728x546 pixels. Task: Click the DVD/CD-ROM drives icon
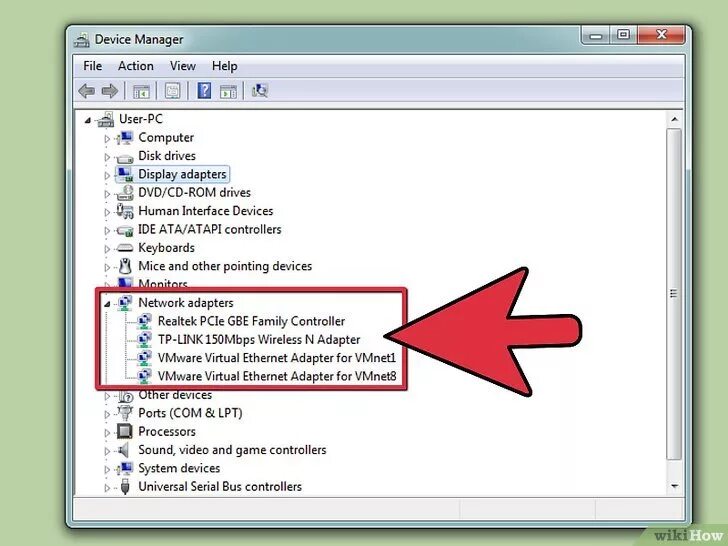point(125,192)
